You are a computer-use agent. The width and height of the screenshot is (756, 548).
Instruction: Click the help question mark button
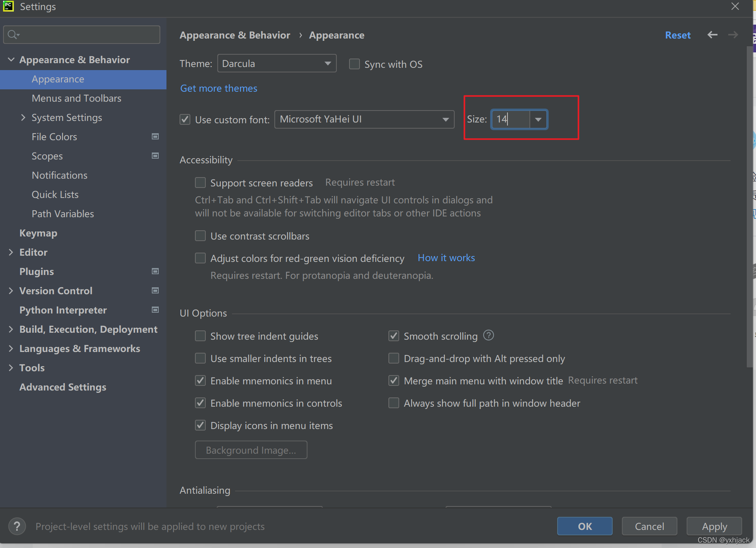coord(17,526)
